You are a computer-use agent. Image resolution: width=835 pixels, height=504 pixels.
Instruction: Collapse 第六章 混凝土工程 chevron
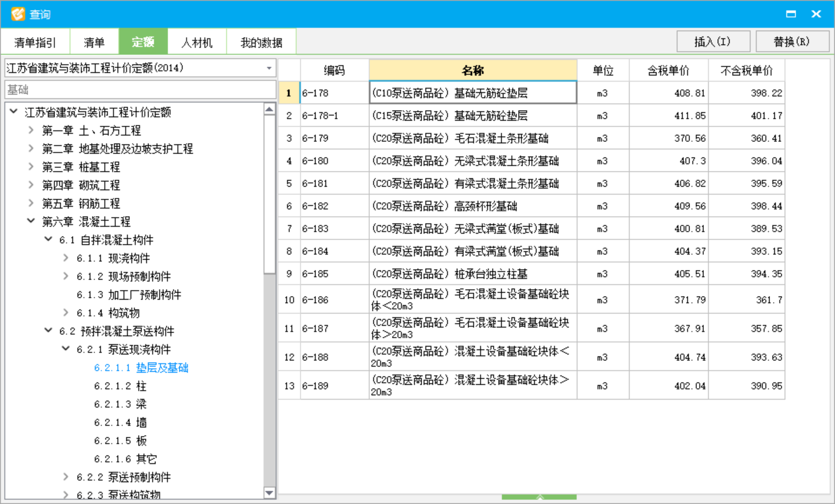point(31,221)
